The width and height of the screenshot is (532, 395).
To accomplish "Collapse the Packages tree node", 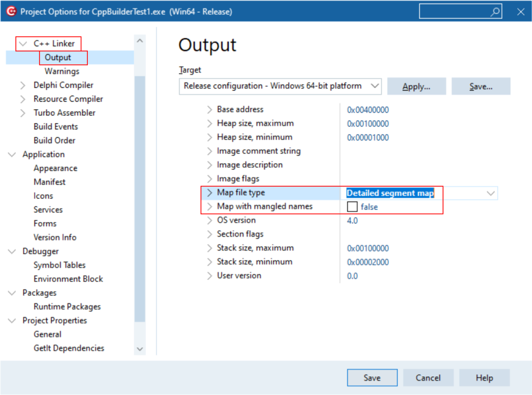I will tap(12, 293).
